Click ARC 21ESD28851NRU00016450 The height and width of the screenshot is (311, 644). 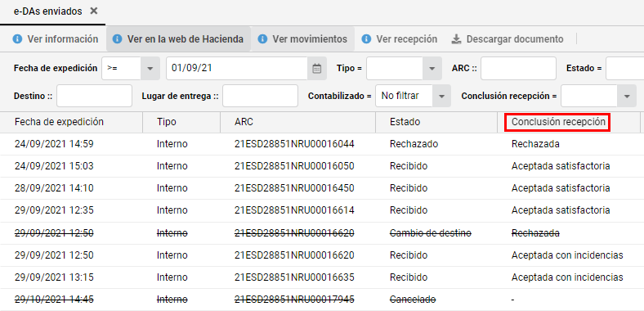pos(294,188)
